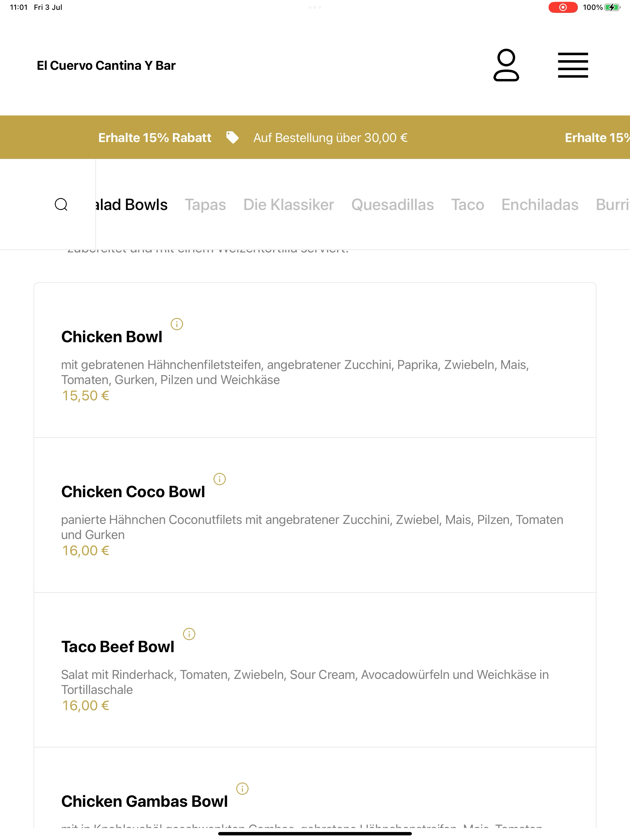Open El Cuervo Cantina Y Bar home
Viewport: 630px width, 840px height.
106,65
